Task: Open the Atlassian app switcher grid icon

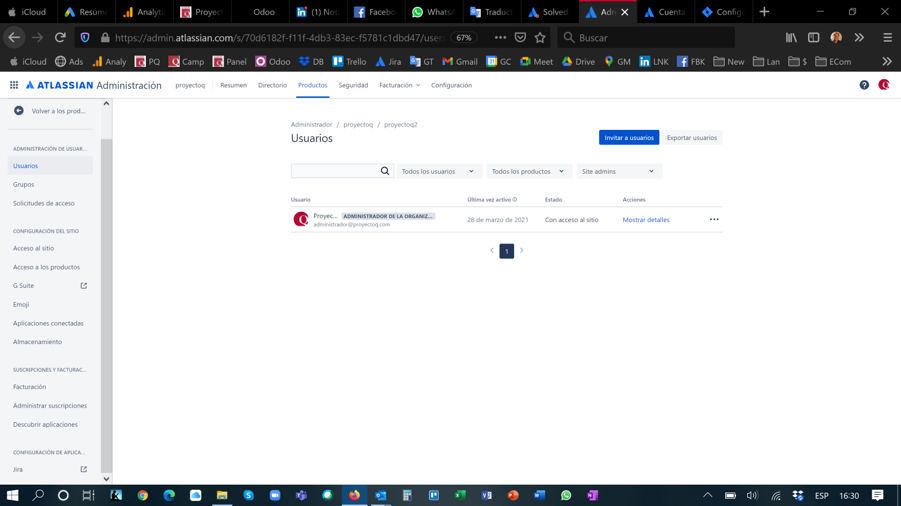Action: [14, 85]
